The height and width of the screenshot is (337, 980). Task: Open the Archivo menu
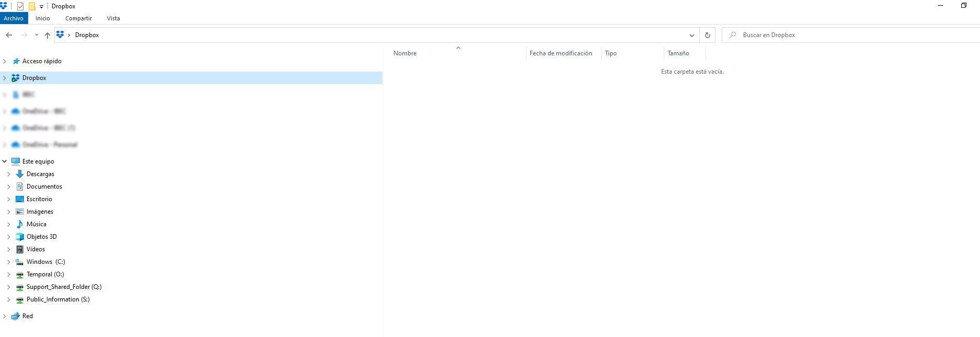coord(14,18)
